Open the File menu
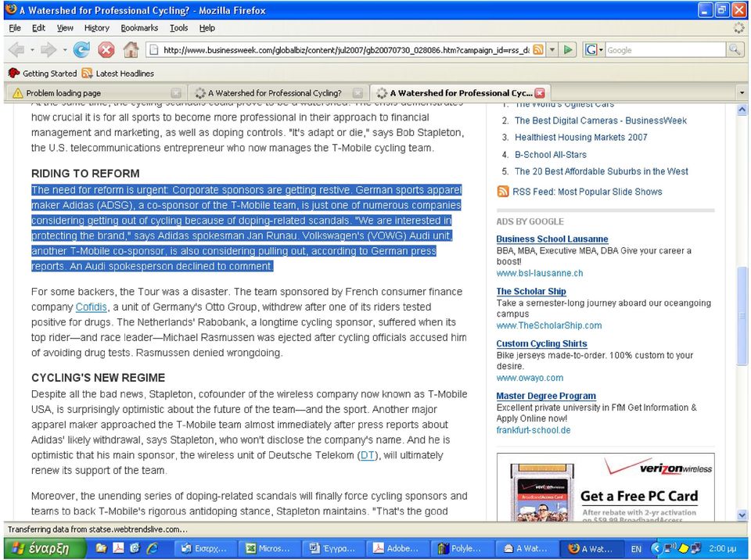 [x=15, y=28]
